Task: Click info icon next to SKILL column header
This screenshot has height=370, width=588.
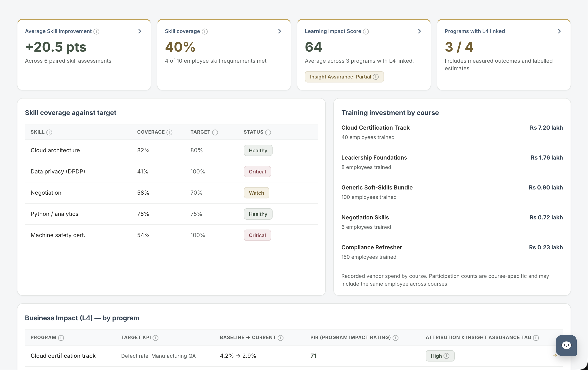Action: (49, 132)
